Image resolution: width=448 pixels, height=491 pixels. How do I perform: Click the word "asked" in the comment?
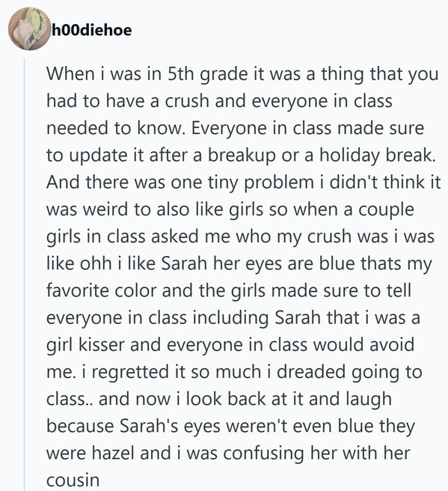(x=175, y=236)
